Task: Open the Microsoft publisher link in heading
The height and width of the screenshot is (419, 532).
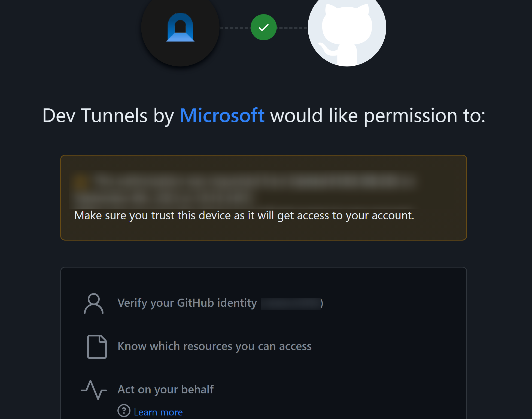Action: coord(222,116)
